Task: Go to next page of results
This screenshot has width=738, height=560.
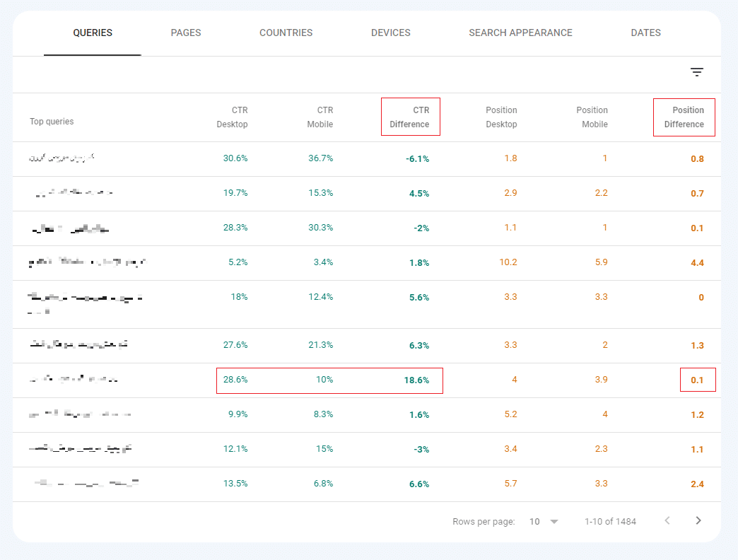Action: pyautogui.click(x=698, y=521)
